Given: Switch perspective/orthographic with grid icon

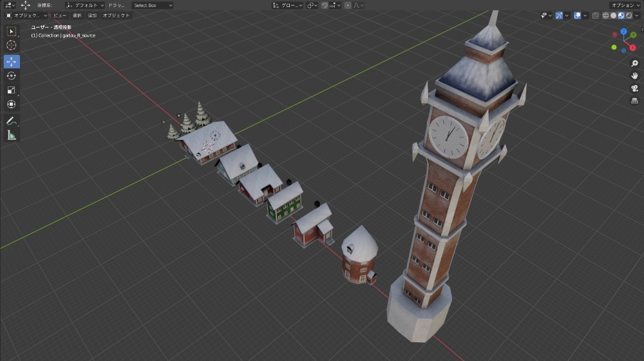Looking at the screenshot, I should pos(634,101).
